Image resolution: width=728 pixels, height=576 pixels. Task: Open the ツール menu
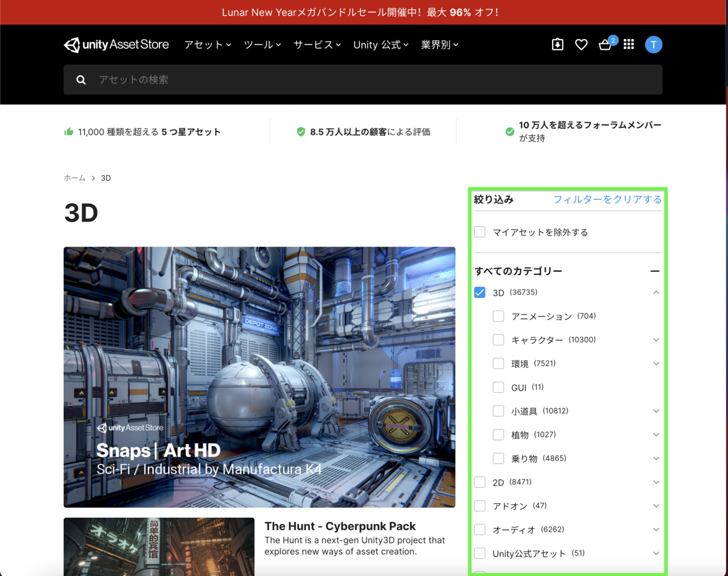click(262, 45)
